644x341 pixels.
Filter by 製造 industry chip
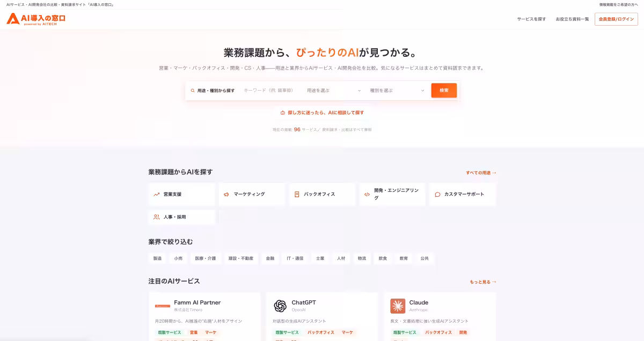[157, 258]
